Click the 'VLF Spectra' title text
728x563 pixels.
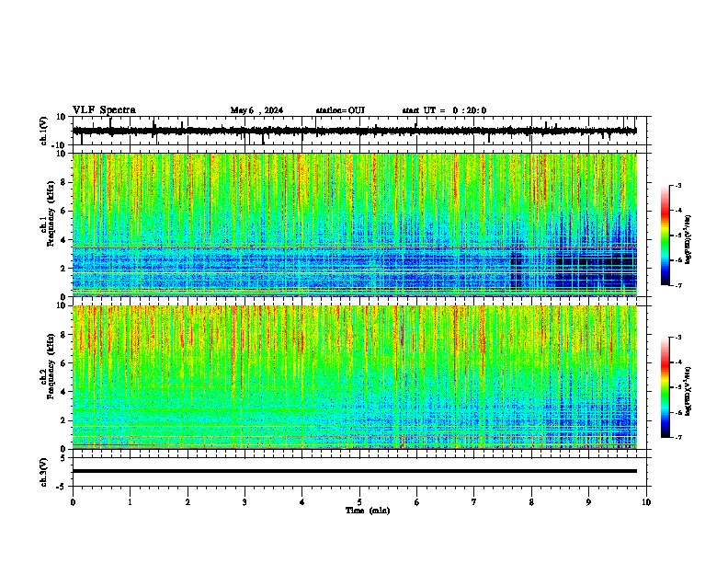pyautogui.click(x=104, y=110)
